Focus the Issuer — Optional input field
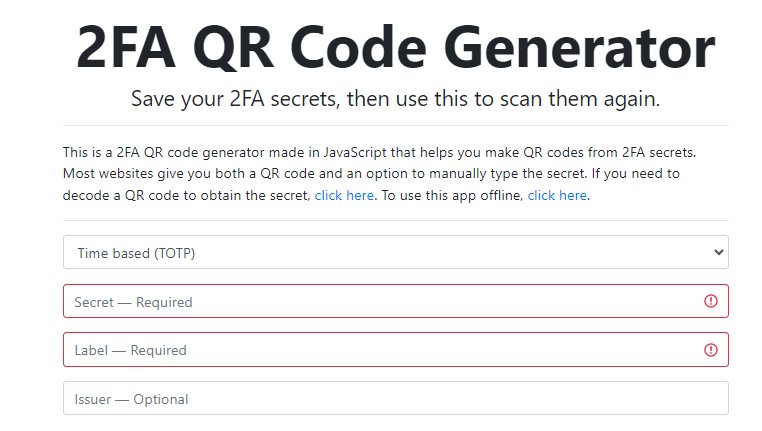 395,399
